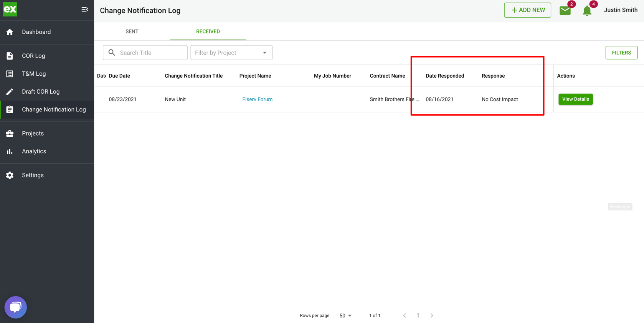This screenshot has width=644, height=323.
Task: Change the rows per page dropdown
Action: point(345,315)
